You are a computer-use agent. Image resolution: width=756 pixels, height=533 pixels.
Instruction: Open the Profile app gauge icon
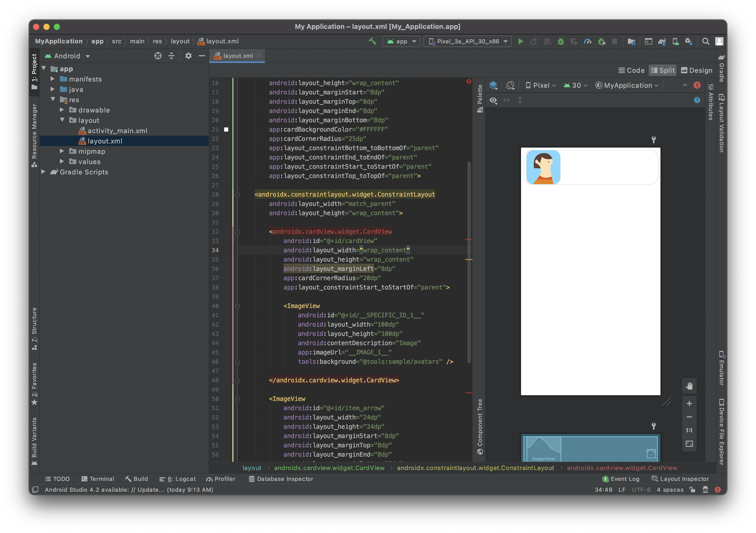coord(588,41)
